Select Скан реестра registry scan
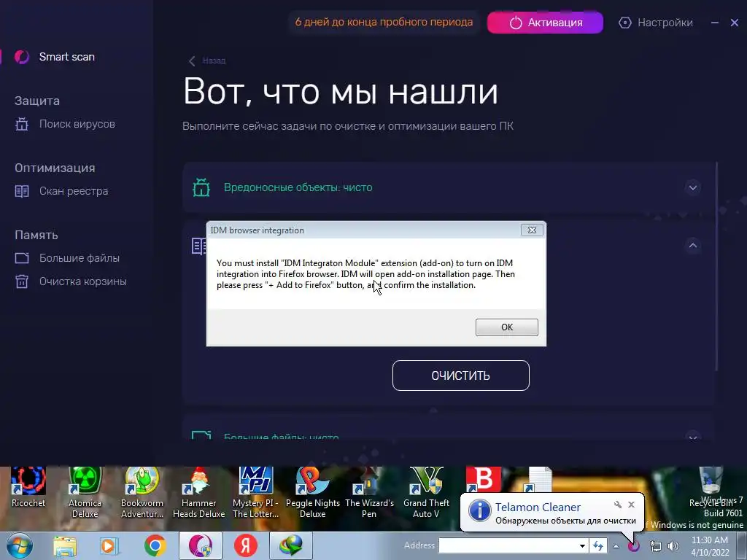The height and width of the screenshot is (560, 747). (x=74, y=191)
